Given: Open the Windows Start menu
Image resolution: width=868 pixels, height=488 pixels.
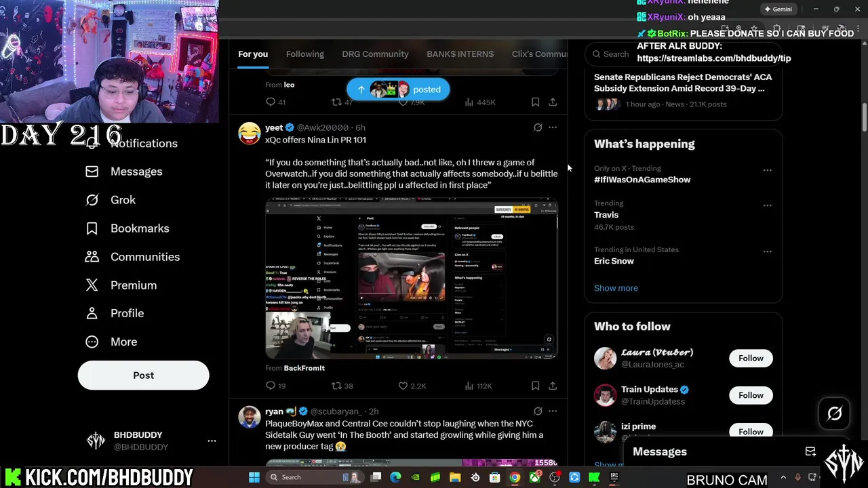Looking at the screenshot, I should click(254, 477).
